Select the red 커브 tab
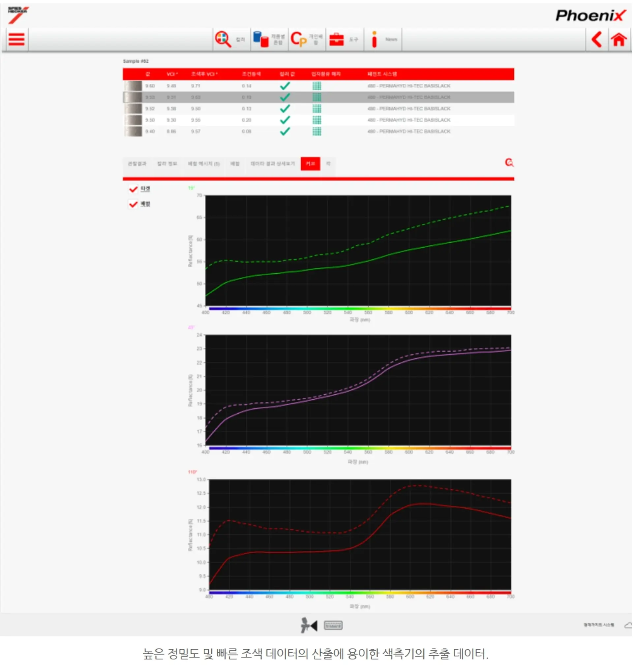Viewport: 633px width, 672px height. click(x=310, y=164)
